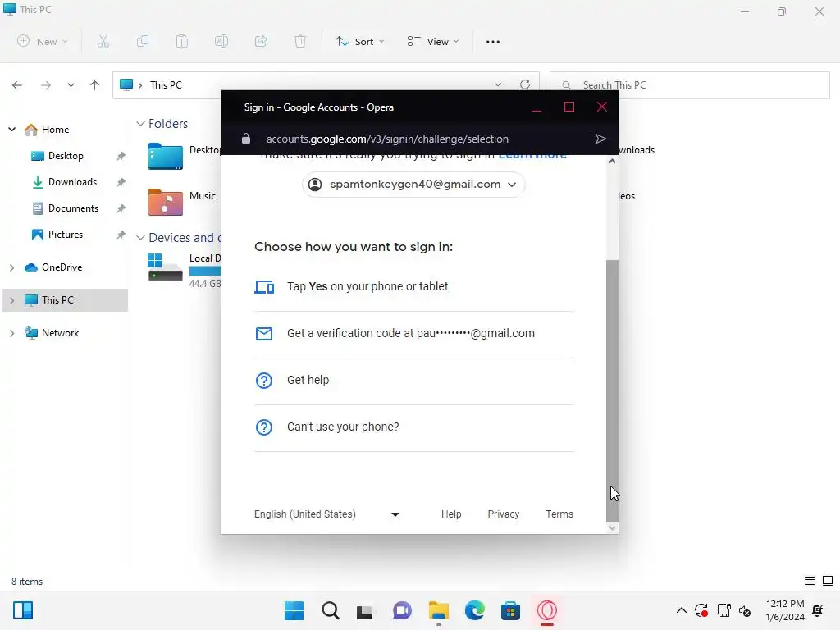This screenshot has width=840, height=630.
Task: Select the Local Disk drive icon
Action: tap(165, 267)
